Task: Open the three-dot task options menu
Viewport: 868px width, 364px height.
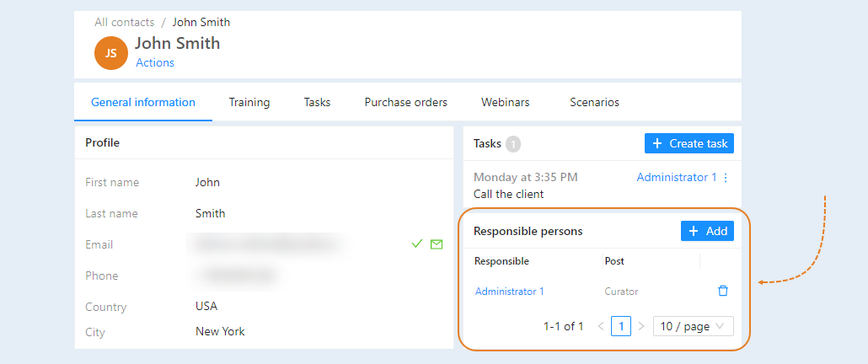Action: coord(726,178)
